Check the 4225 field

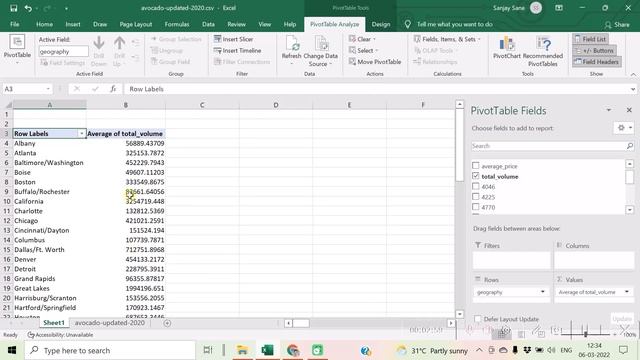(476, 197)
